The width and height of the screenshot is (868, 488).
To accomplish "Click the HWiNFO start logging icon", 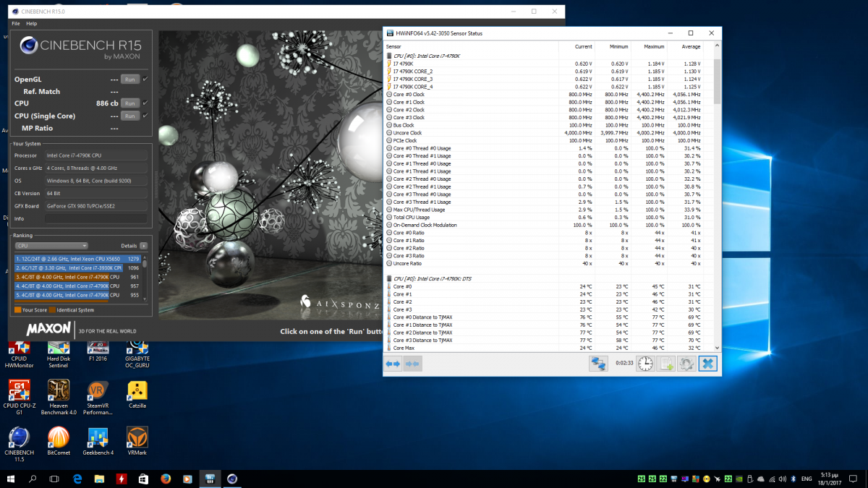I will [666, 364].
